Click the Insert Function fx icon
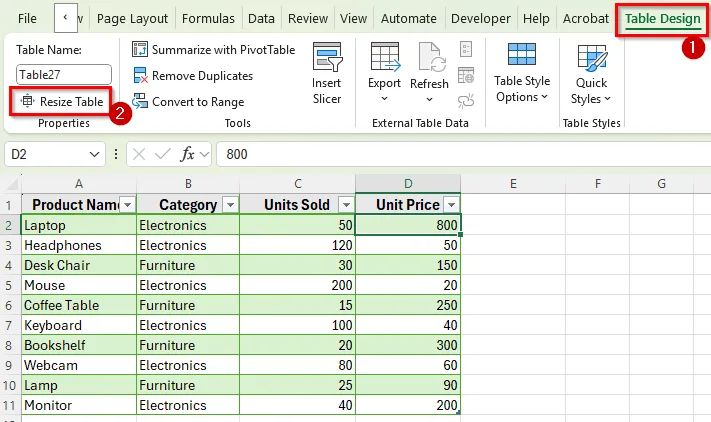Screen dimensions: 711x422 [x=186, y=155]
